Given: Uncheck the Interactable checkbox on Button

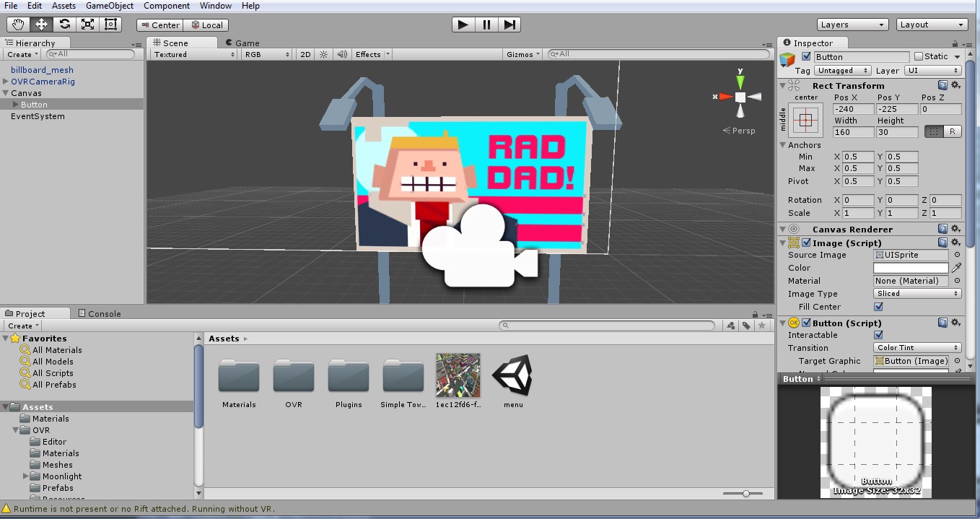Looking at the screenshot, I should tap(878, 335).
